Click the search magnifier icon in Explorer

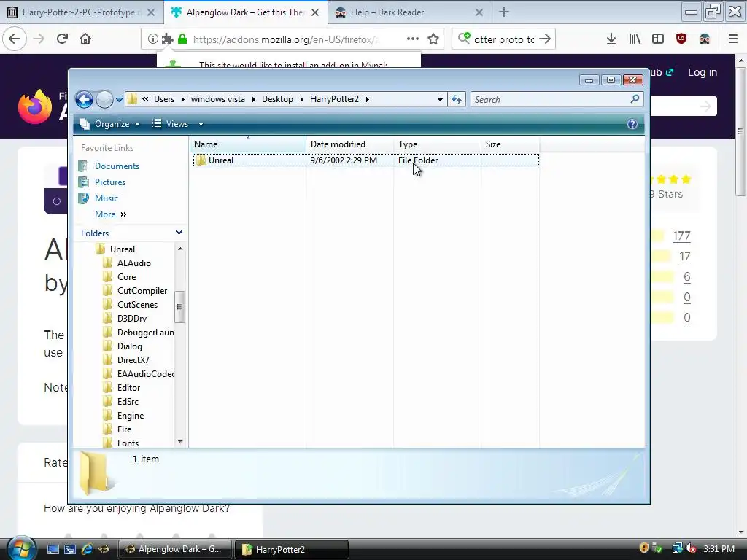coord(635,99)
